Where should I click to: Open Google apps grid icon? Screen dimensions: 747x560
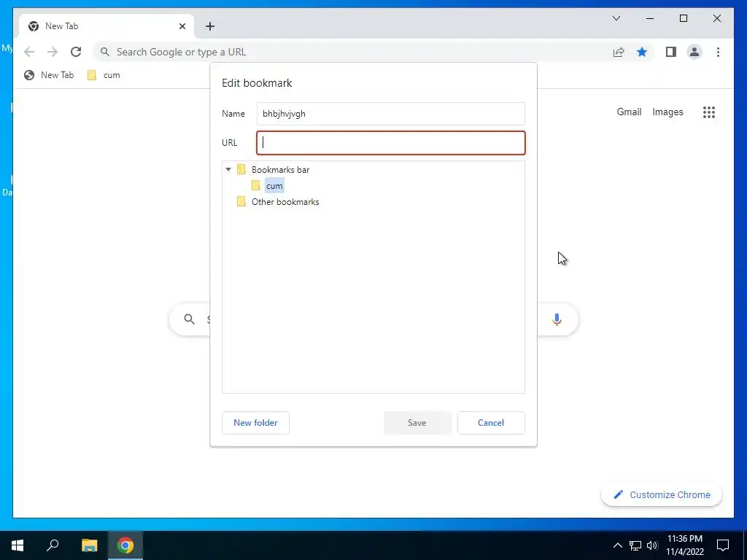709,112
